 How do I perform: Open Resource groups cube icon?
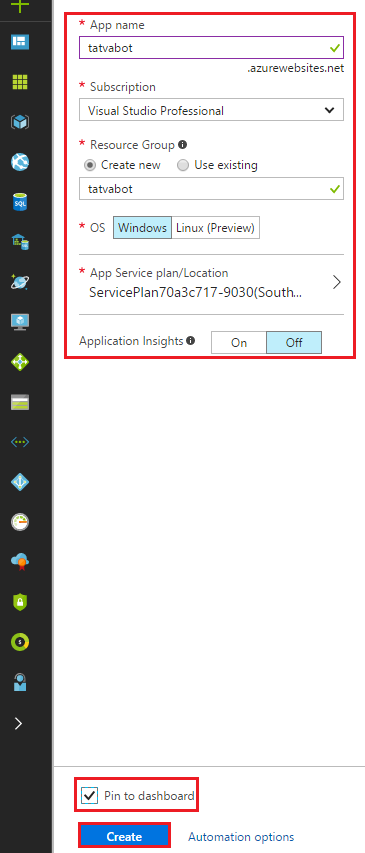click(20, 122)
